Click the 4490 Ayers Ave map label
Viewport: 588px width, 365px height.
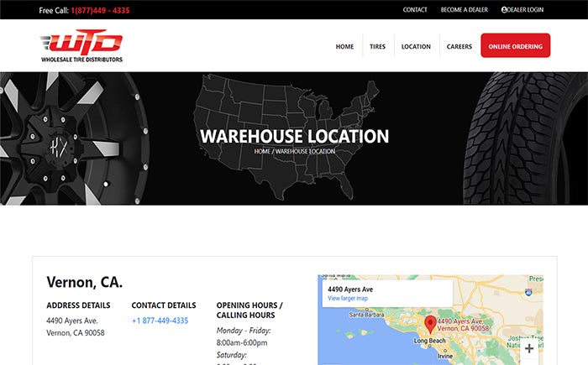(x=463, y=325)
